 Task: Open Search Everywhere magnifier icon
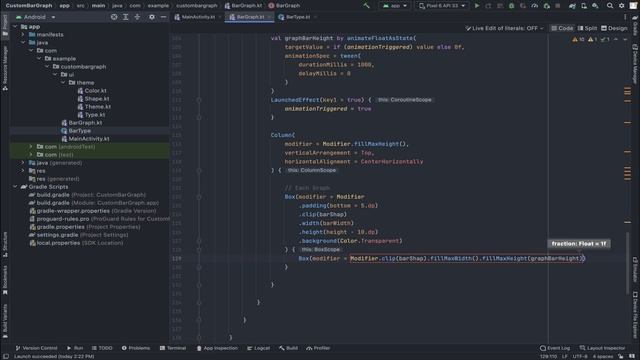tap(609, 6)
